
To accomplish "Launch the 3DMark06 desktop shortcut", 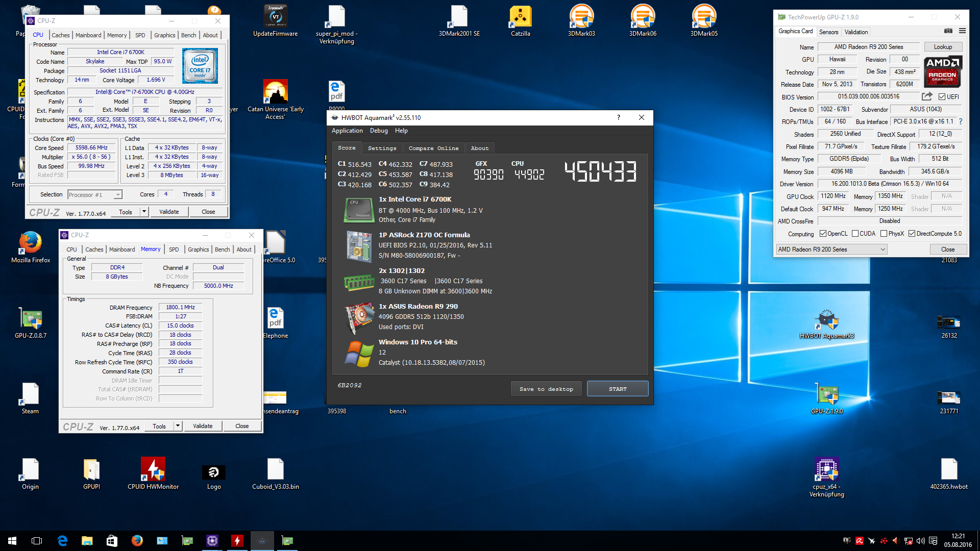I will tap(643, 20).
